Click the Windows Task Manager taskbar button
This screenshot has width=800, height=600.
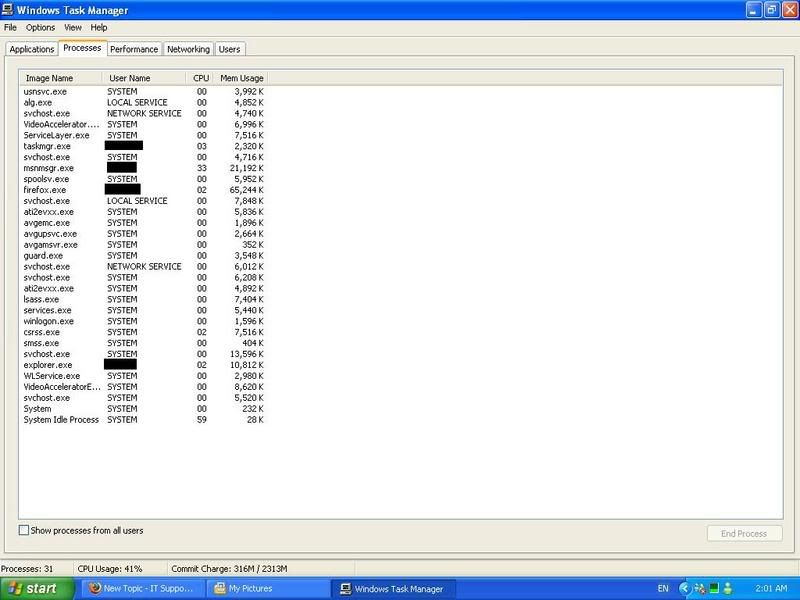(392, 589)
